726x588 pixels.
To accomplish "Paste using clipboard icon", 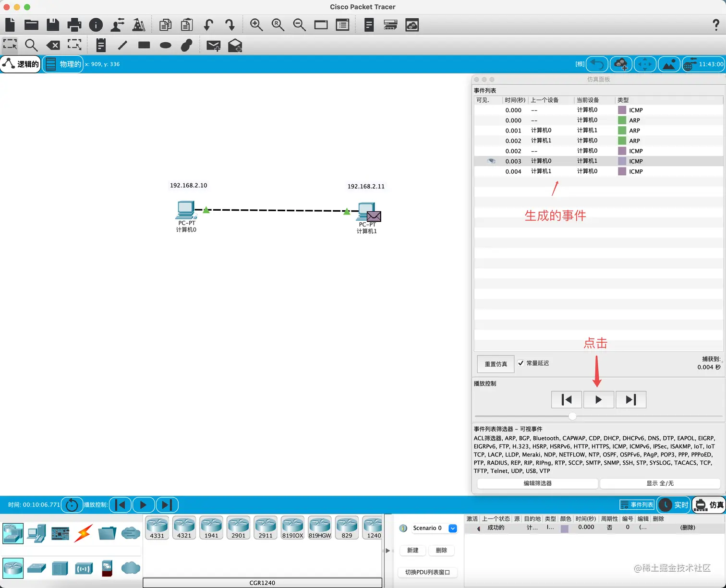I will pyautogui.click(x=187, y=24).
